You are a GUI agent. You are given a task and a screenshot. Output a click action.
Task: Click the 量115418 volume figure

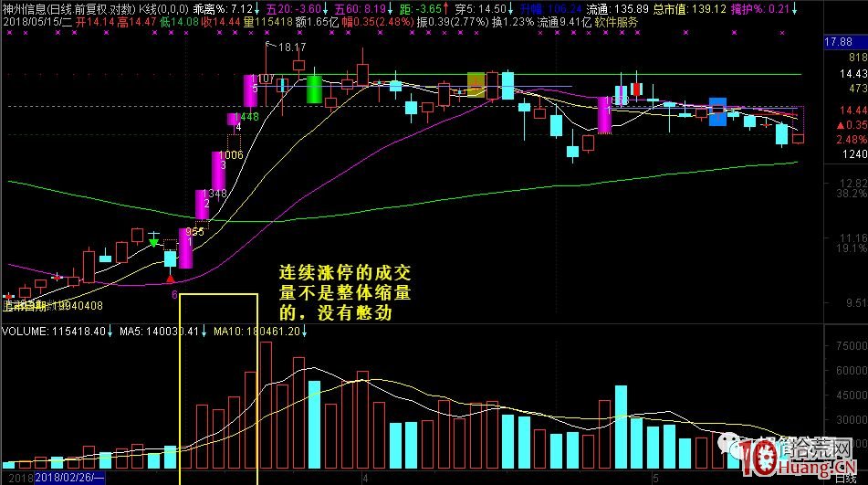point(267,22)
